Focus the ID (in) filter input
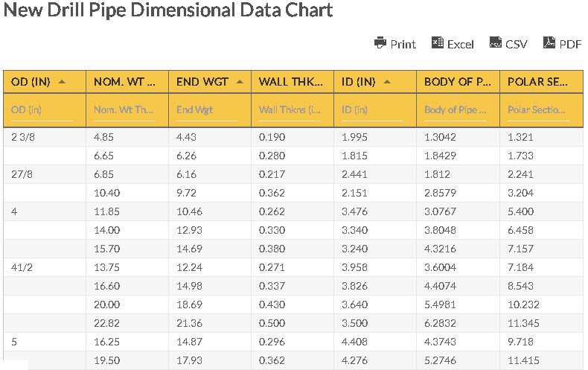 tap(373, 110)
